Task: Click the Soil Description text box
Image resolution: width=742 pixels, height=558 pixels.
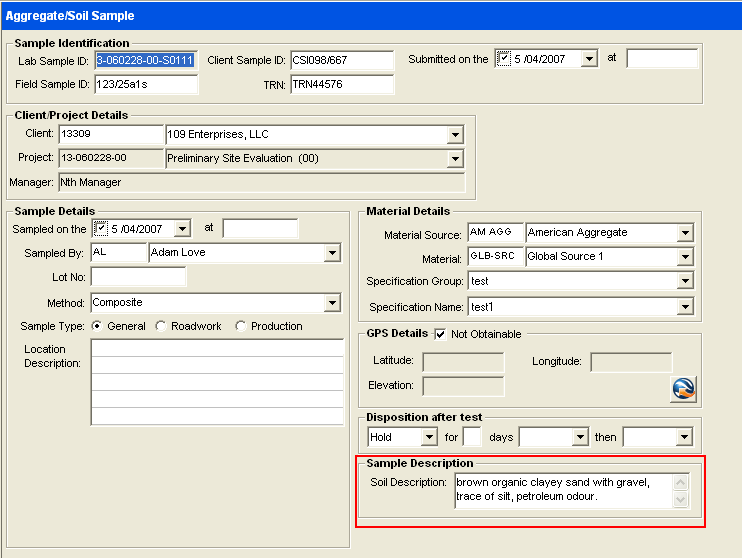Action: 562,490
